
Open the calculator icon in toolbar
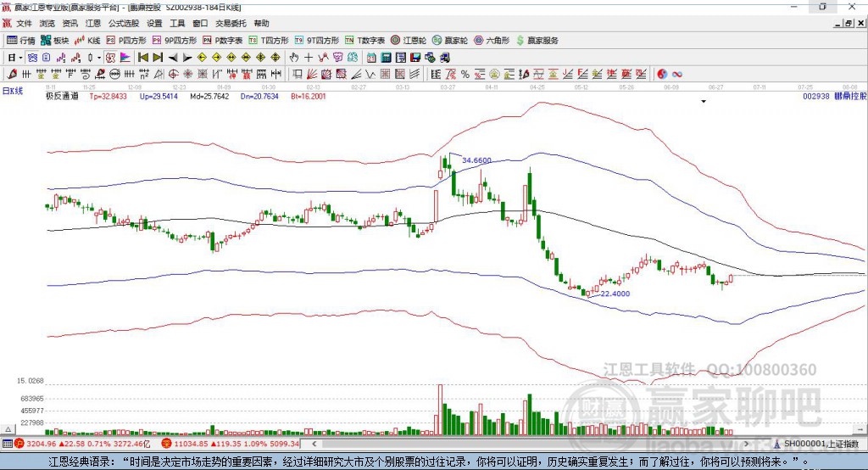386,58
